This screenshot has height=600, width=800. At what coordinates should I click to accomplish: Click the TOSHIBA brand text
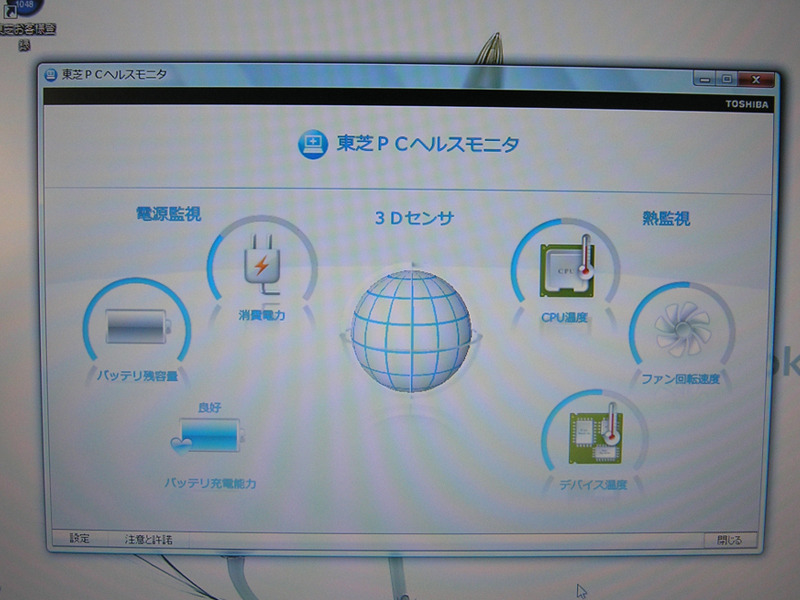pos(747,104)
